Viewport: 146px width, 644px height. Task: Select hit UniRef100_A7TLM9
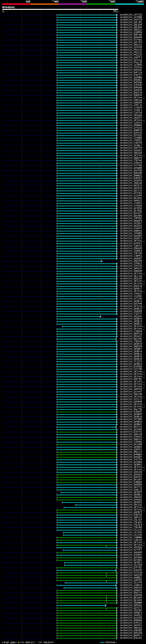[131, 299]
